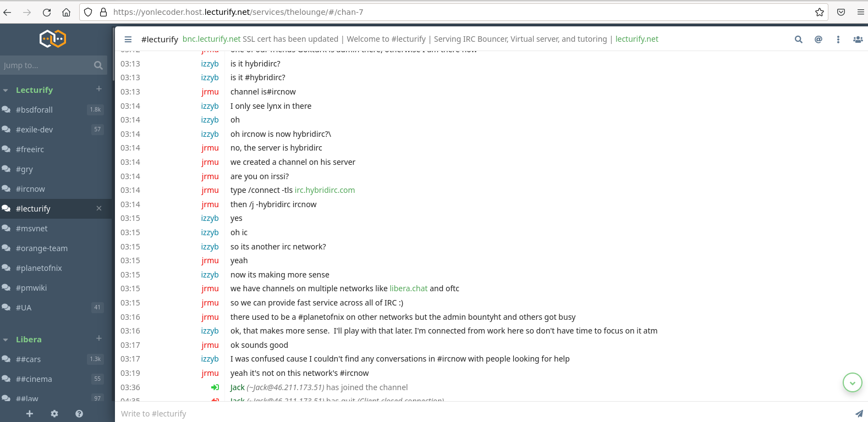Click plus to join channel on Lecturify
The width and height of the screenshot is (868, 422).
[99, 89]
